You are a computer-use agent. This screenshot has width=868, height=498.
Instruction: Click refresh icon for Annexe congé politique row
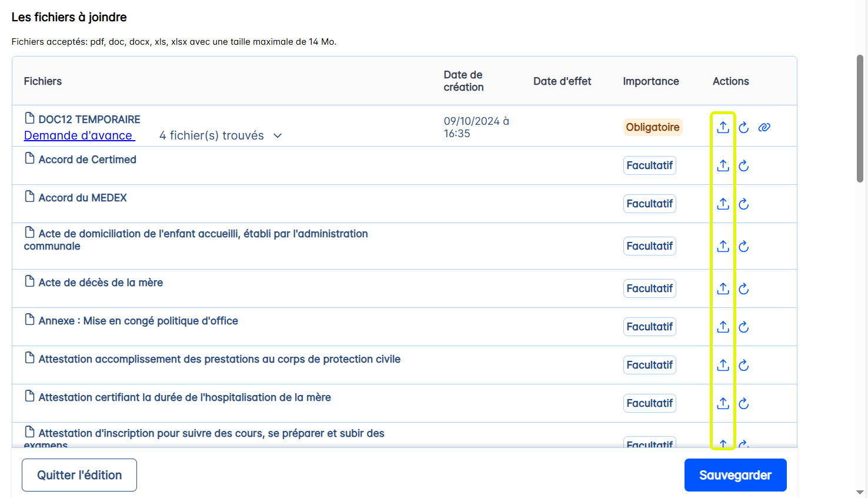744,327
